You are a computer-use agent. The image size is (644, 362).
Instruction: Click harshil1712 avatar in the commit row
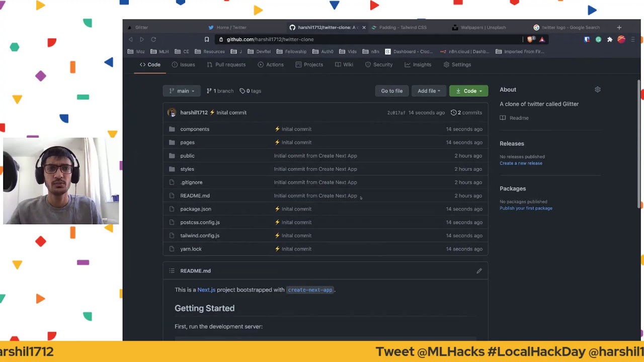(172, 113)
